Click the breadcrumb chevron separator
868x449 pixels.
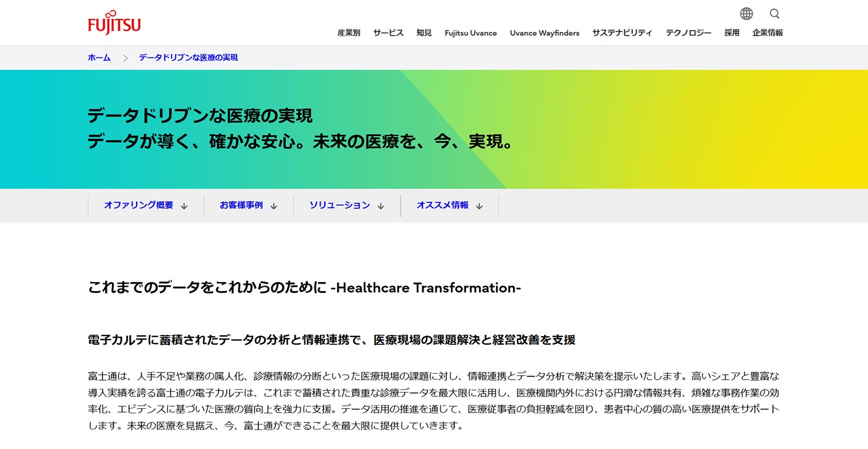tap(125, 57)
